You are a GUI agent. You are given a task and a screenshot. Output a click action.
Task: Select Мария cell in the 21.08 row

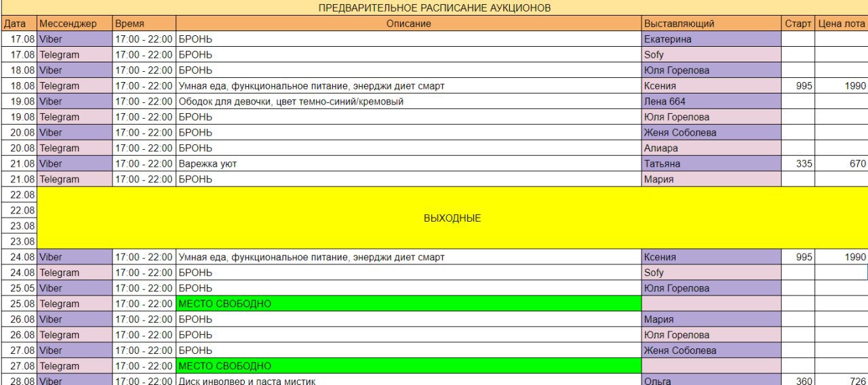(711, 180)
